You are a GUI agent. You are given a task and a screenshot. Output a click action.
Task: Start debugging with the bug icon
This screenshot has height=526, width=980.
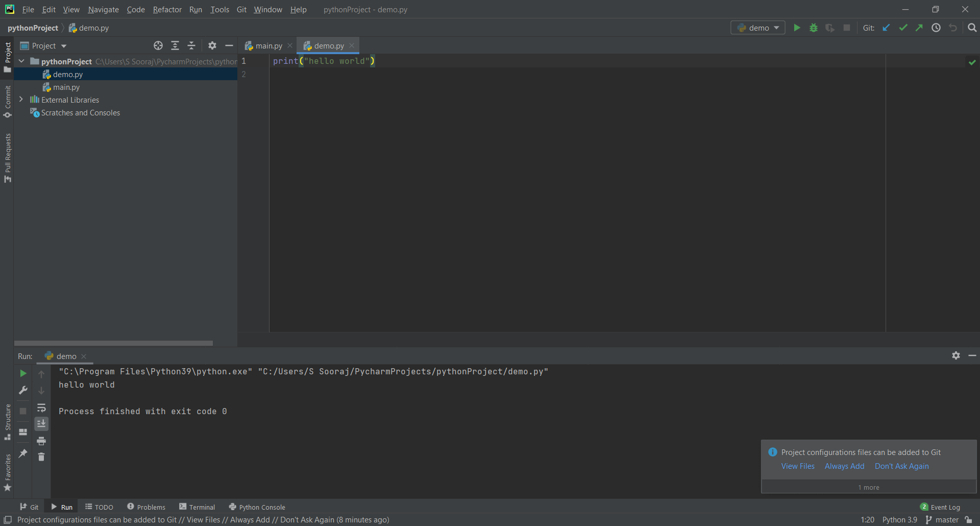click(814, 28)
